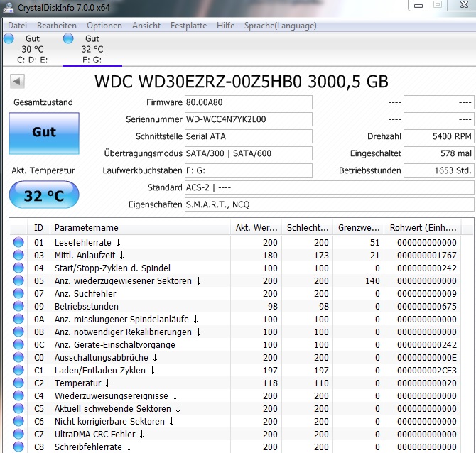Viewport: 476px width, 453px height.
Task: Click status icon of Laden/Entladen-Zyklen row
Action: 18,370
